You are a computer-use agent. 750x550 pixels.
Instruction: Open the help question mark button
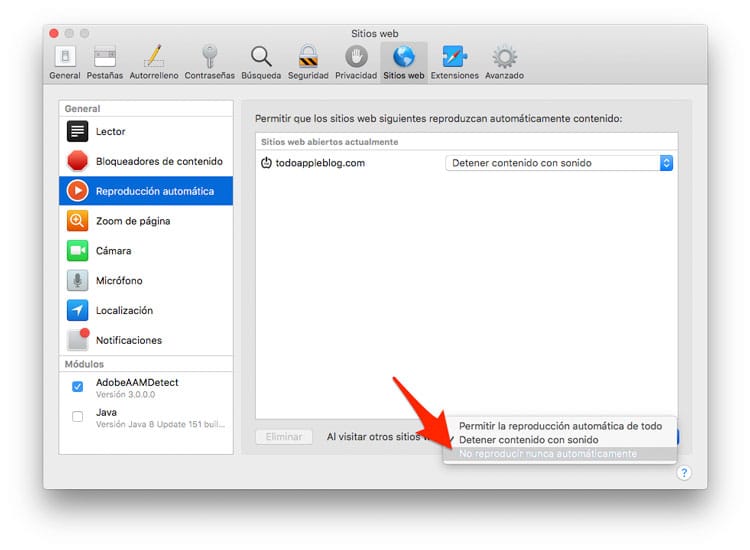[684, 473]
